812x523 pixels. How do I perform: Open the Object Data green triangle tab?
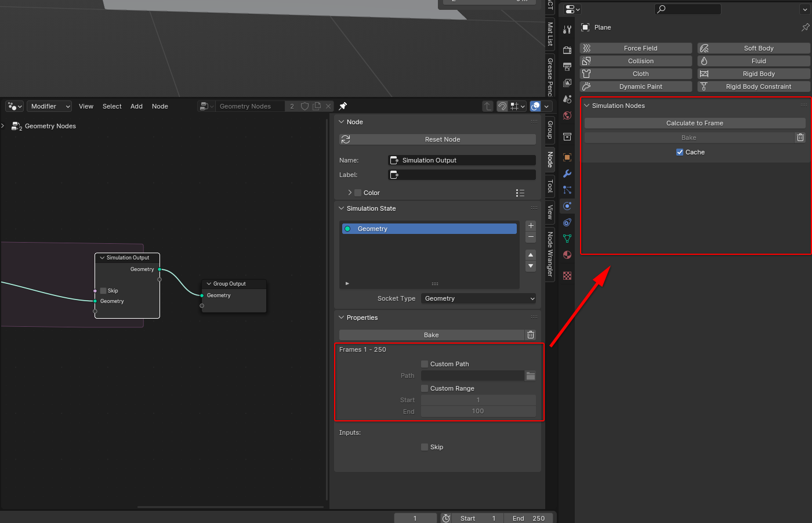tap(567, 239)
